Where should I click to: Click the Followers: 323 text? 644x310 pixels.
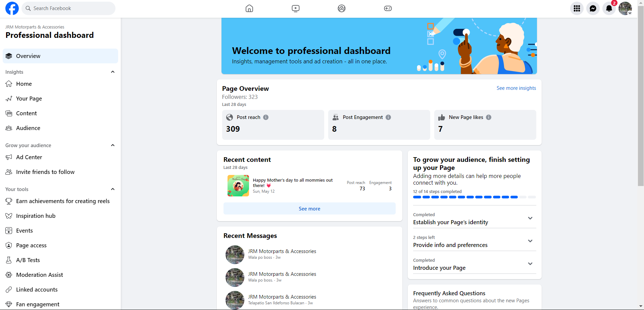pos(240,97)
